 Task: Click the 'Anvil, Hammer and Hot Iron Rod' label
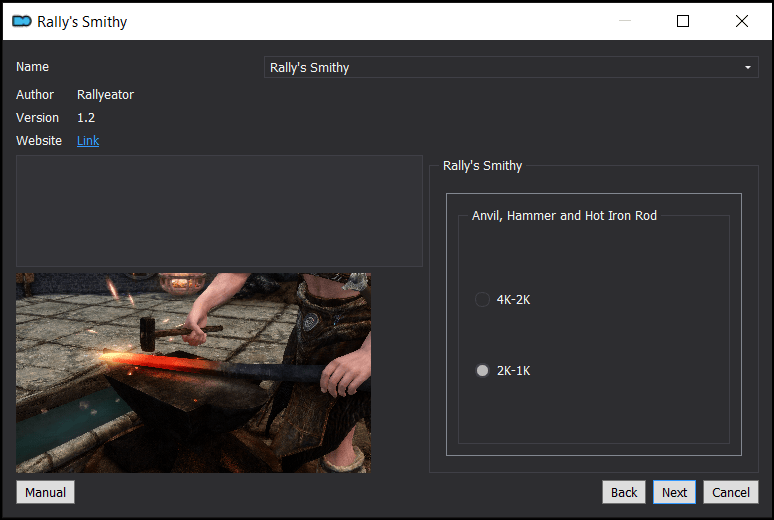564,216
